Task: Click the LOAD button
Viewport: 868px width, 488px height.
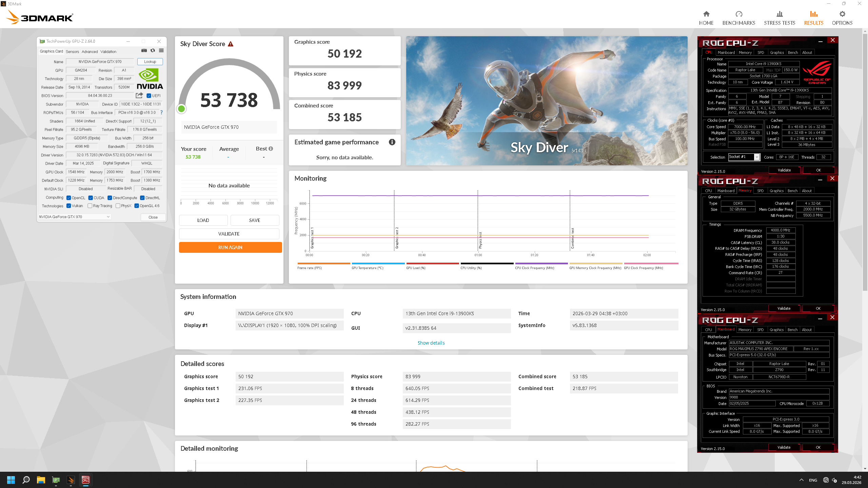Action: (x=203, y=220)
